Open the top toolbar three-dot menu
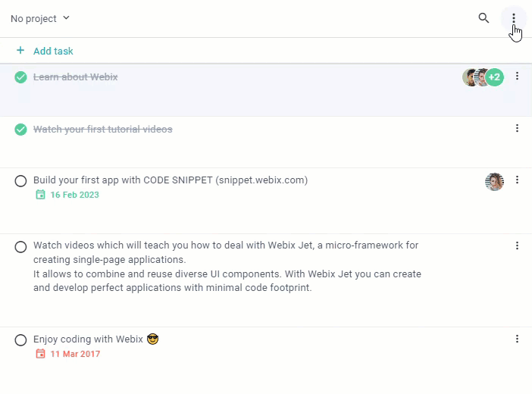 pyautogui.click(x=514, y=18)
